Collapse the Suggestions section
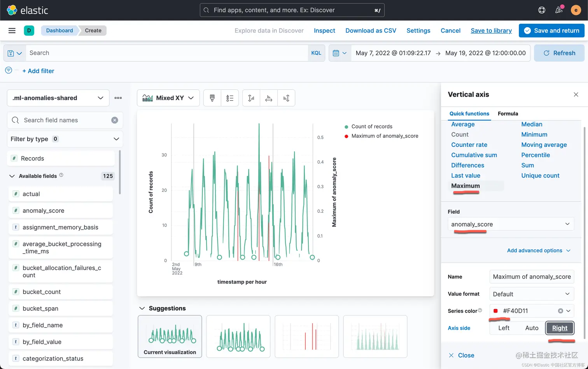This screenshot has width=588, height=369. [142, 308]
